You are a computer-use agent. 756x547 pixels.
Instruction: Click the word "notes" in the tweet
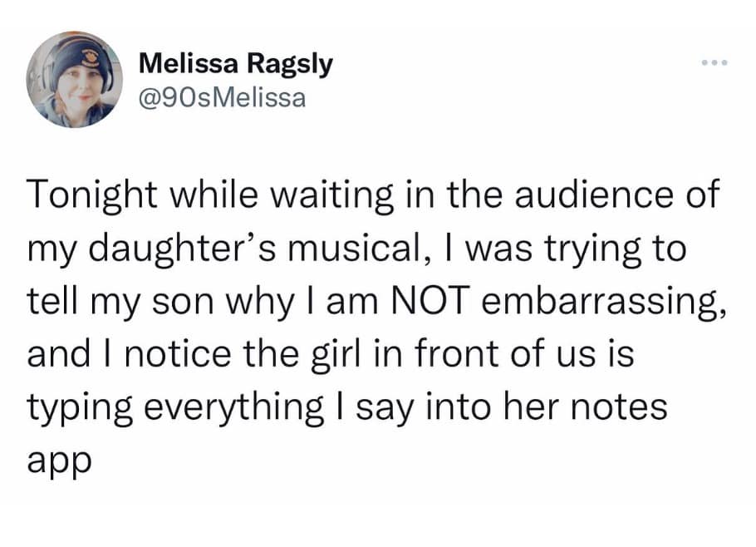click(622, 407)
